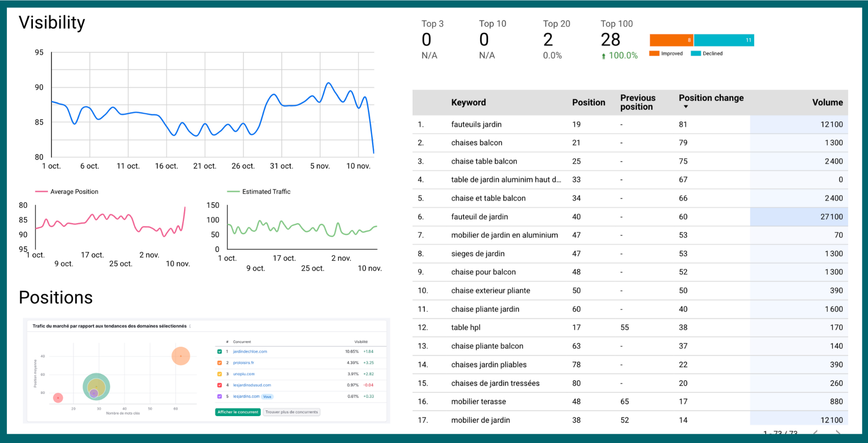Select the keyword 'table hpl'
This screenshot has height=443, width=868.
pyautogui.click(x=465, y=328)
